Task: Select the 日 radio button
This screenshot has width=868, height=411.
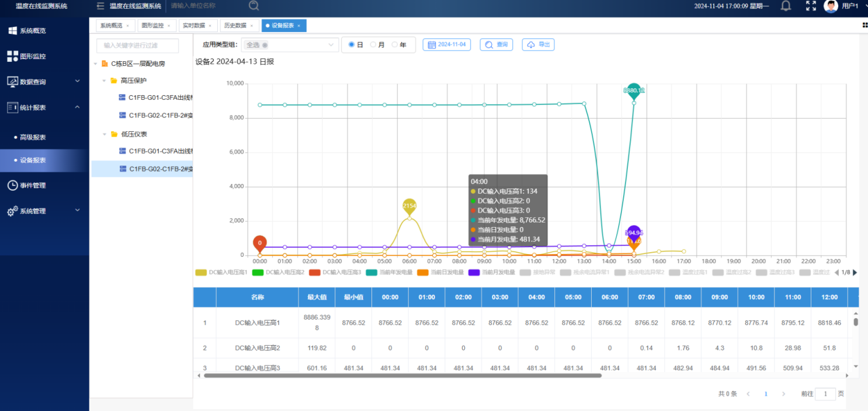Action: click(x=352, y=45)
